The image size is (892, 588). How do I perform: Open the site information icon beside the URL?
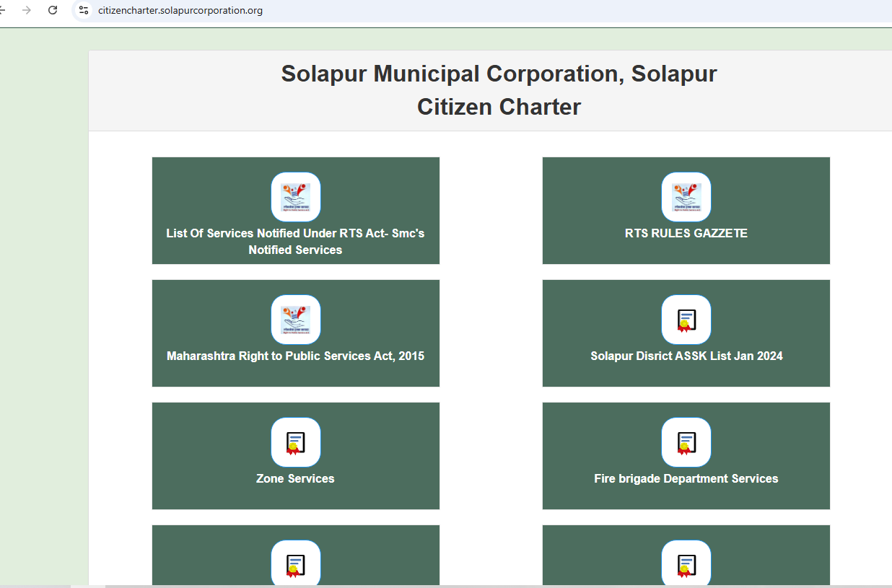[84, 10]
